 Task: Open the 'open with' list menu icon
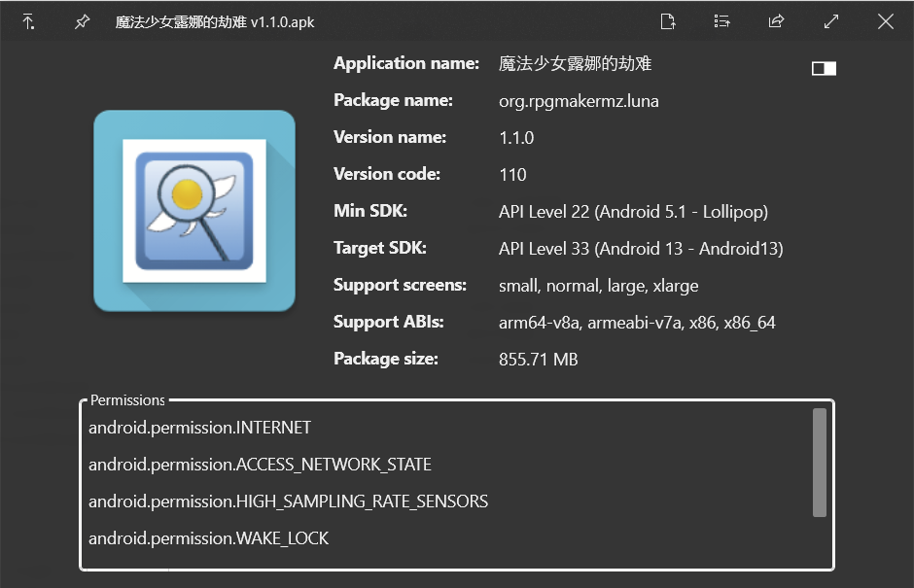721,21
